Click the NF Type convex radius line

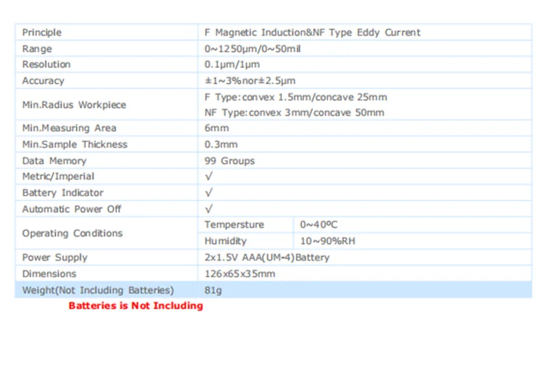click(x=295, y=113)
